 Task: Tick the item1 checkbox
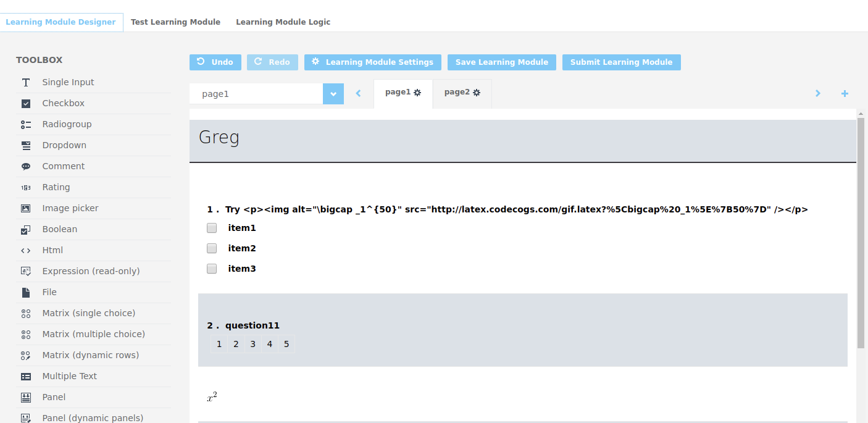click(212, 228)
